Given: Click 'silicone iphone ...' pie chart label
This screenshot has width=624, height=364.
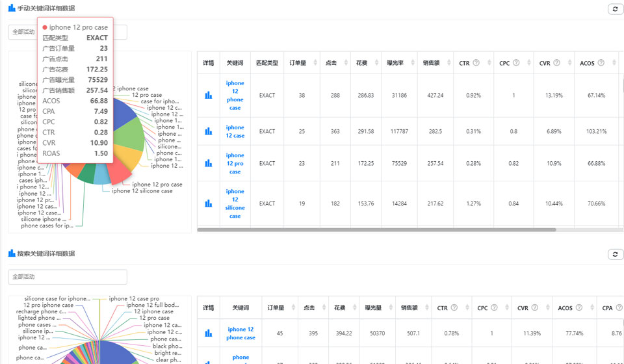Looking at the screenshot, I should point(44,219).
